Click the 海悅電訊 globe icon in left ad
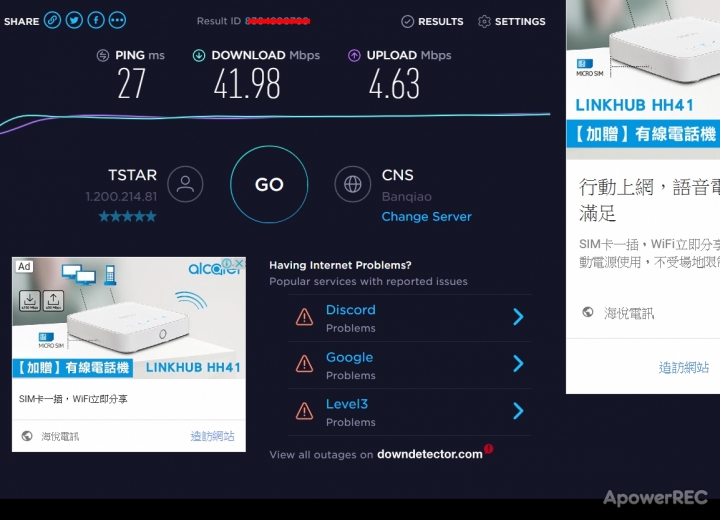The image size is (720, 520). pos(27,435)
